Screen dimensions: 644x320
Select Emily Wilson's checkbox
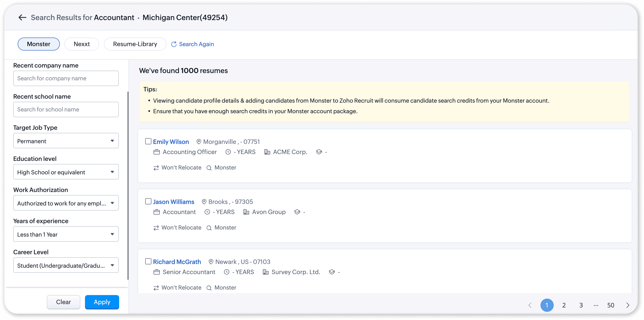(148, 141)
